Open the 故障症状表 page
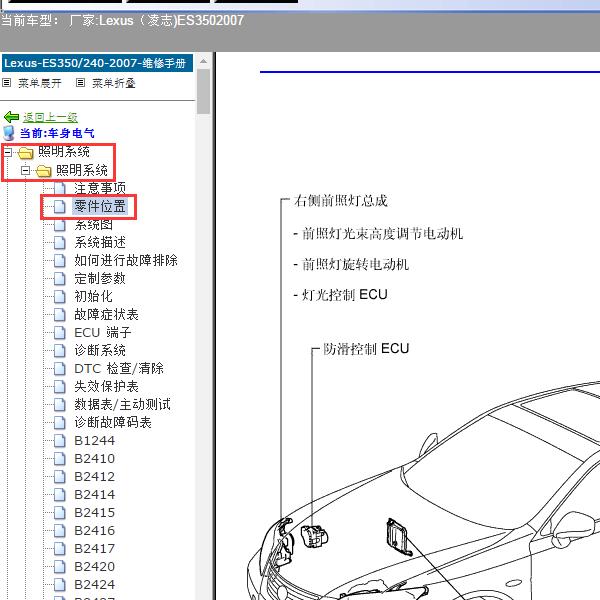This screenshot has width=600, height=600. pyautogui.click(x=107, y=314)
